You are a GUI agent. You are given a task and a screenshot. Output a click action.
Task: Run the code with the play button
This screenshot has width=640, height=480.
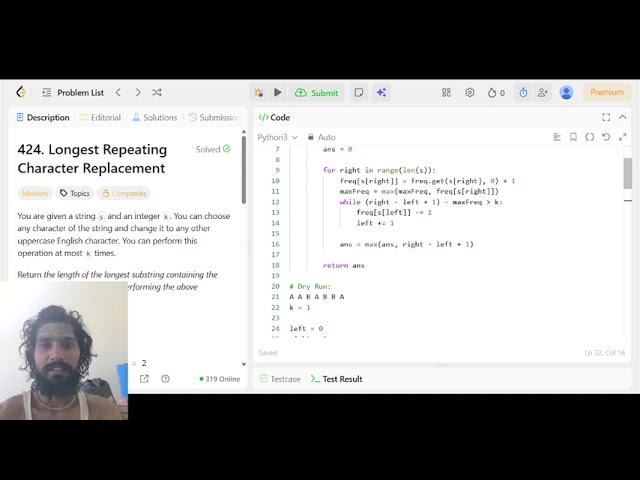point(278,93)
